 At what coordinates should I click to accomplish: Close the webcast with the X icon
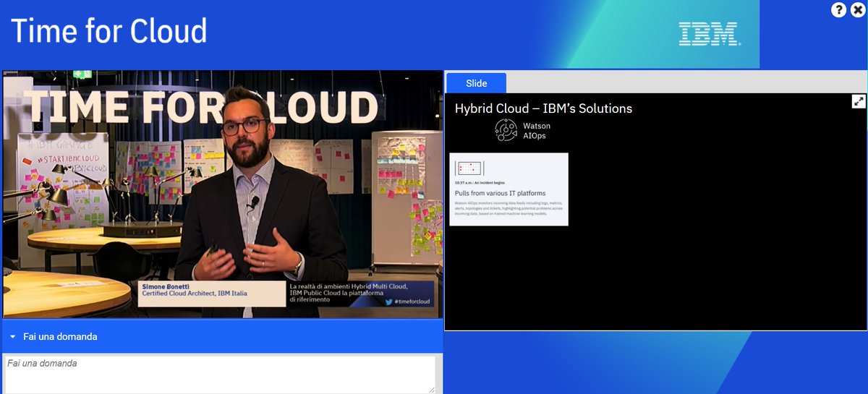pyautogui.click(x=857, y=10)
